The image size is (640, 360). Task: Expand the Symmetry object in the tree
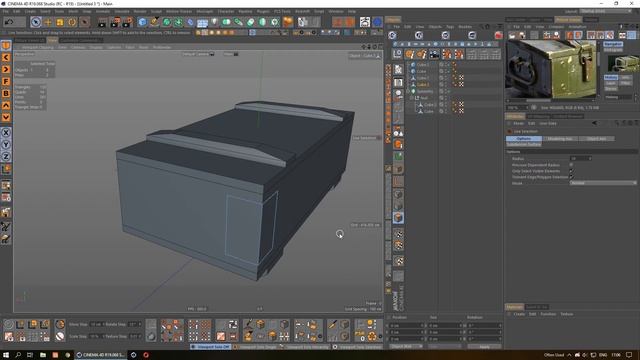[408, 91]
